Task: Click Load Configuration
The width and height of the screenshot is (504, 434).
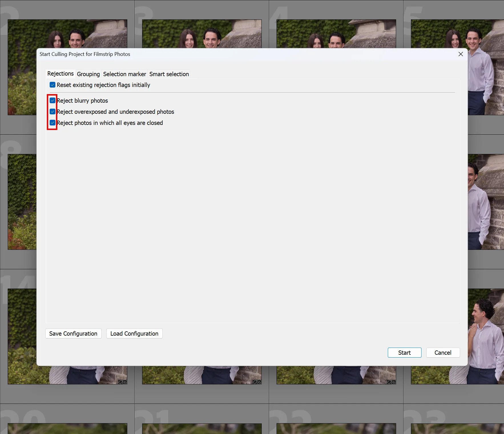Action: (134, 333)
